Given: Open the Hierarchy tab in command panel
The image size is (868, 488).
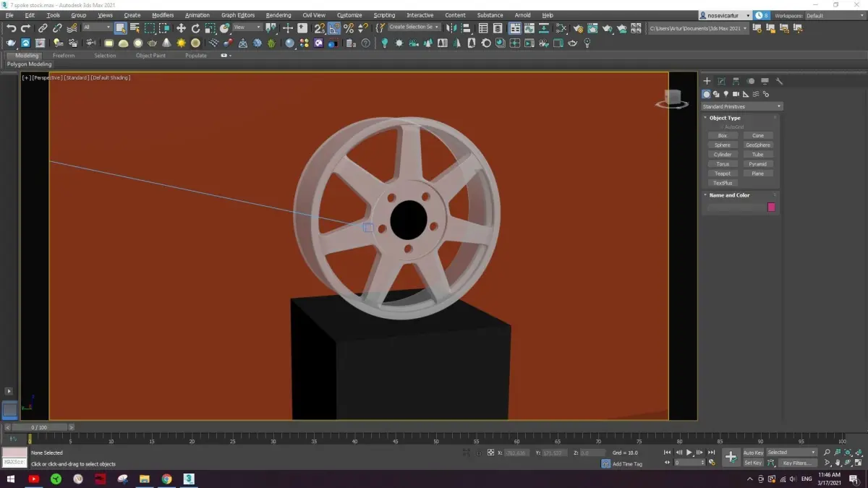Looking at the screenshot, I should (736, 81).
